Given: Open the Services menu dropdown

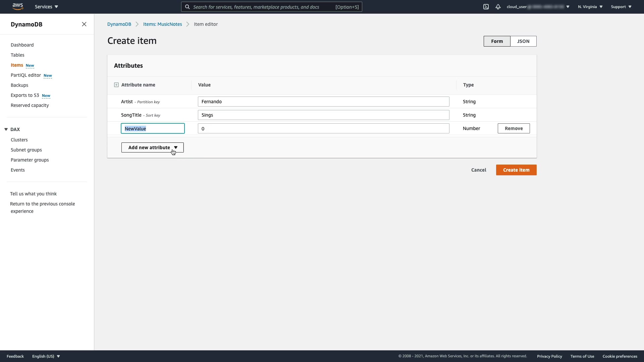Looking at the screenshot, I should [46, 7].
